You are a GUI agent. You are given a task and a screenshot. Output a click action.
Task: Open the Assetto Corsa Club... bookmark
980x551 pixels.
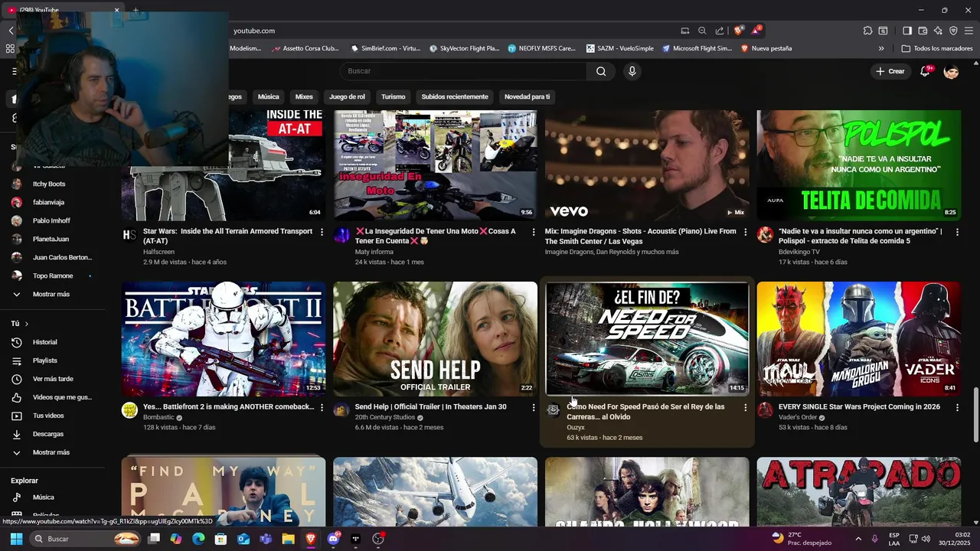305,48
